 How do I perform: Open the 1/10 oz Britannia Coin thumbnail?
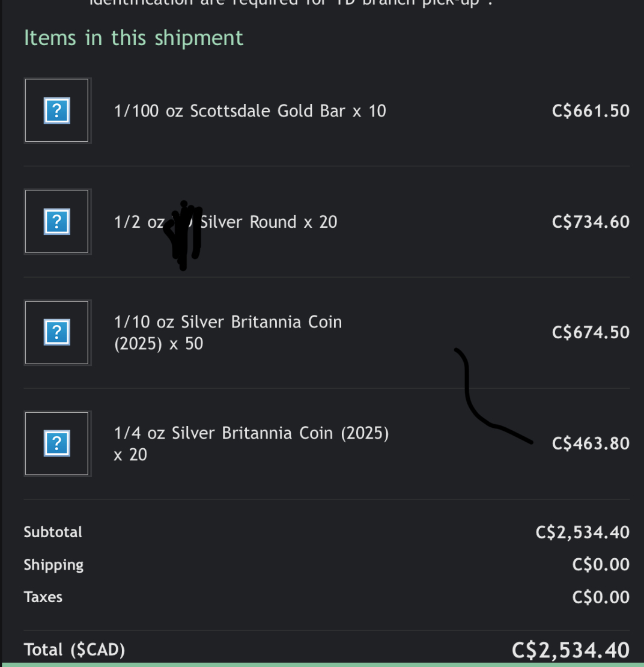tap(57, 333)
